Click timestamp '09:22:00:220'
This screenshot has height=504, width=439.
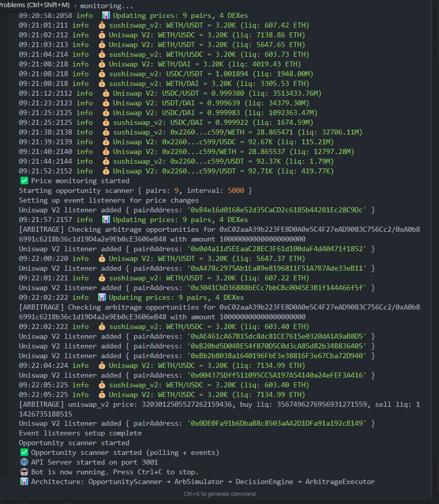coord(43,258)
